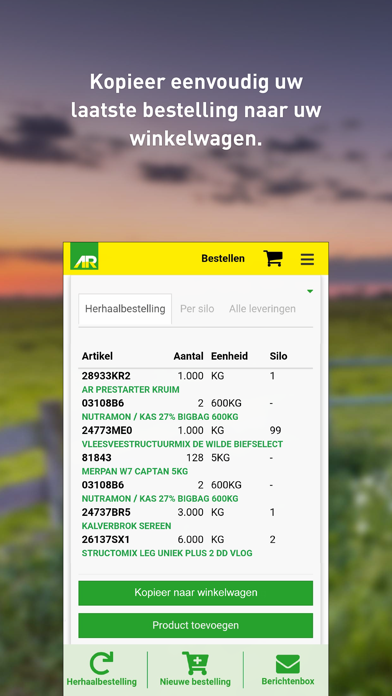The width and height of the screenshot is (392, 696).
Task: Click the Artikel column header
Action: (97, 356)
